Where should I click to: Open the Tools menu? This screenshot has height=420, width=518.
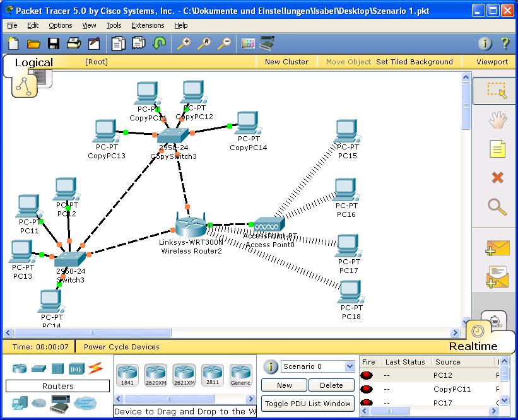(x=114, y=25)
